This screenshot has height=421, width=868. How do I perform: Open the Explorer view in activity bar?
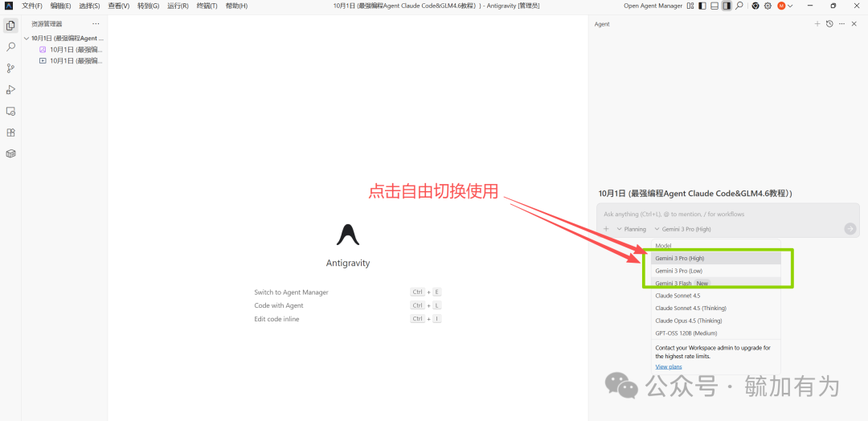click(x=10, y=26)
